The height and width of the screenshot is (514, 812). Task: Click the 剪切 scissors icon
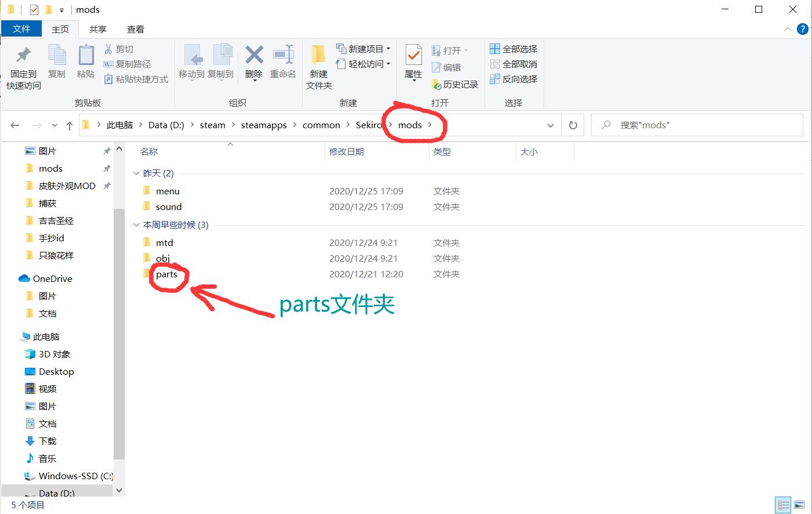[x=108, y=49]
